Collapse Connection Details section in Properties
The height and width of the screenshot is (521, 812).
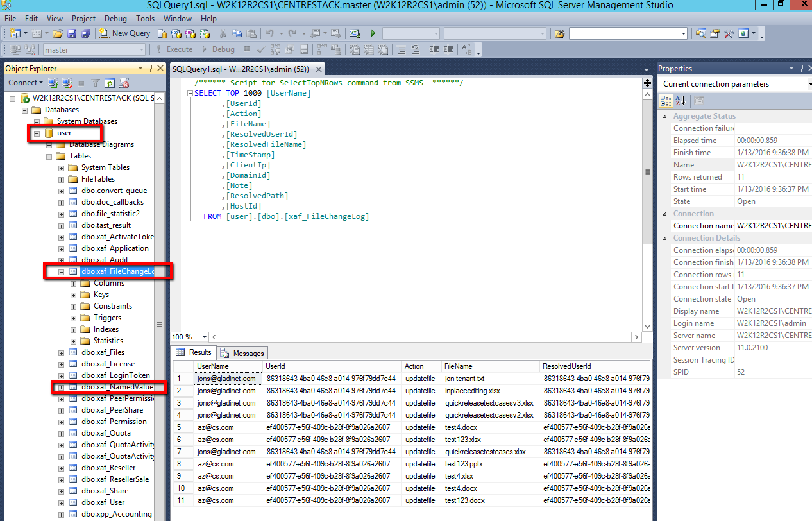click(x=665, y=238)
